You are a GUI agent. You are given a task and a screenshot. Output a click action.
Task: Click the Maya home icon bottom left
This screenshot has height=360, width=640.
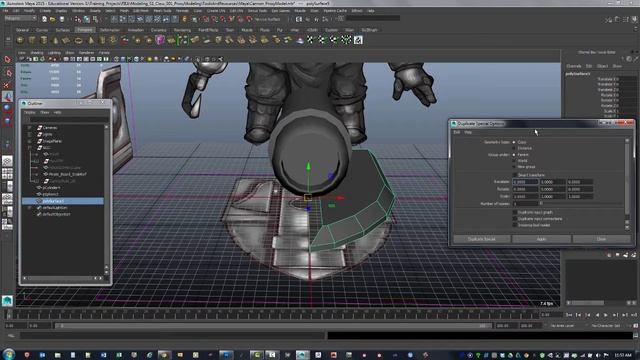[7, 301]
